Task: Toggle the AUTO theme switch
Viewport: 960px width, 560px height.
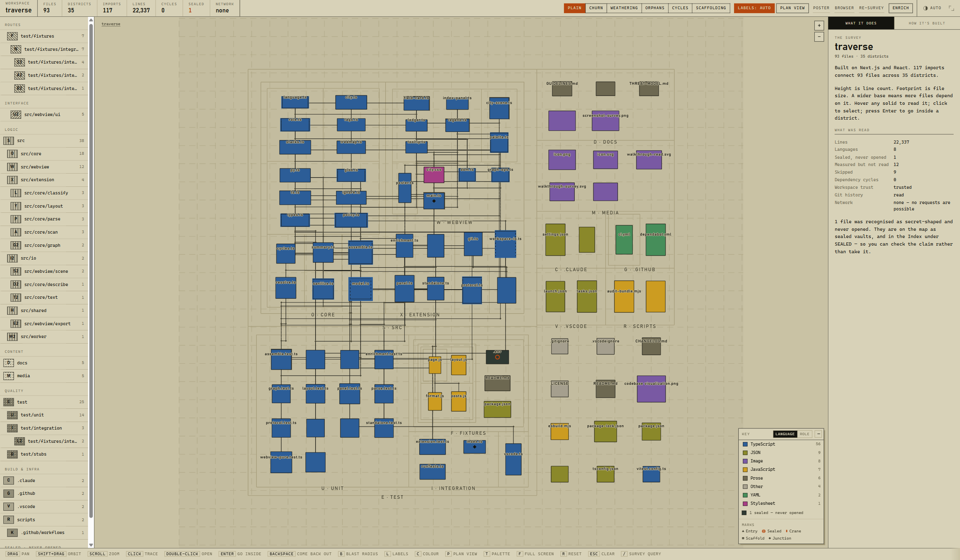Action: pos(932,8)
